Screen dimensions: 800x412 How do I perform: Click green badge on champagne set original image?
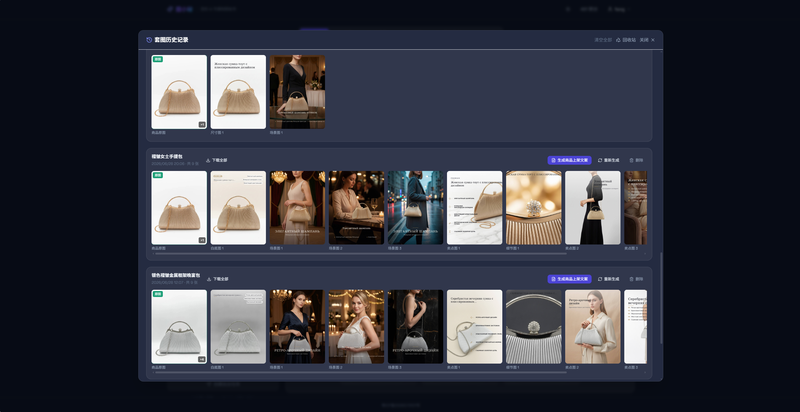[x=158, y=175]
